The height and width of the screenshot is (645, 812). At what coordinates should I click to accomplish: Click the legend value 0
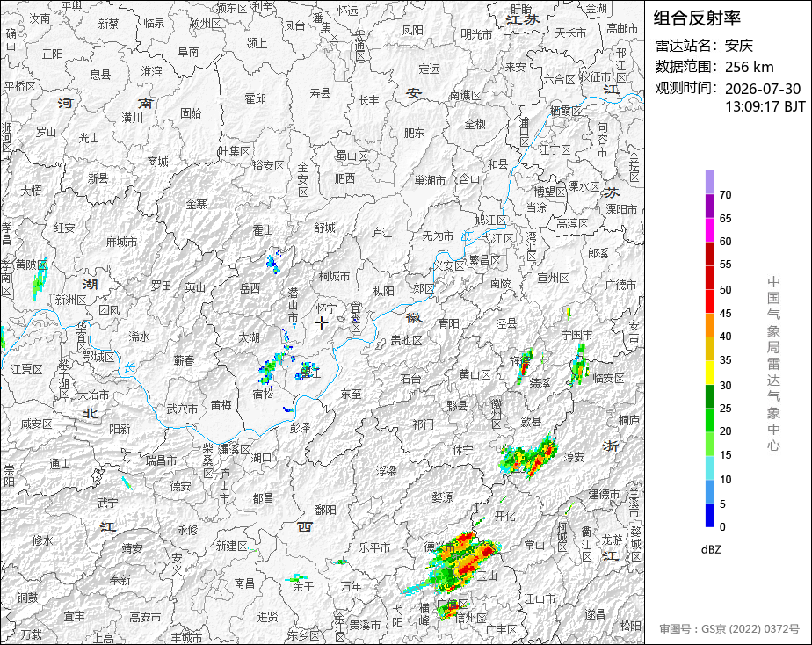point(723,527)
